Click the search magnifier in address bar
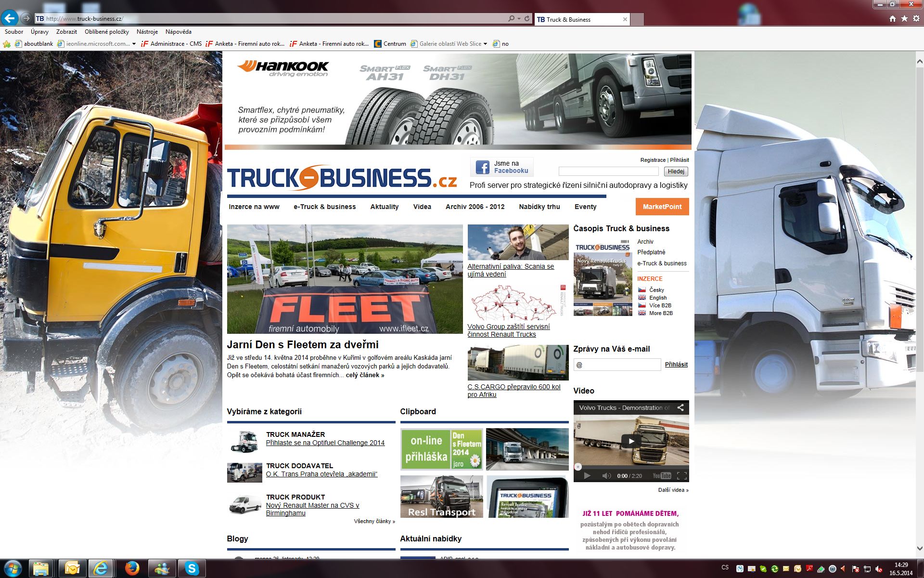Image resolution: width=924 pixels, height=578 pixels. tap(511, 19)
